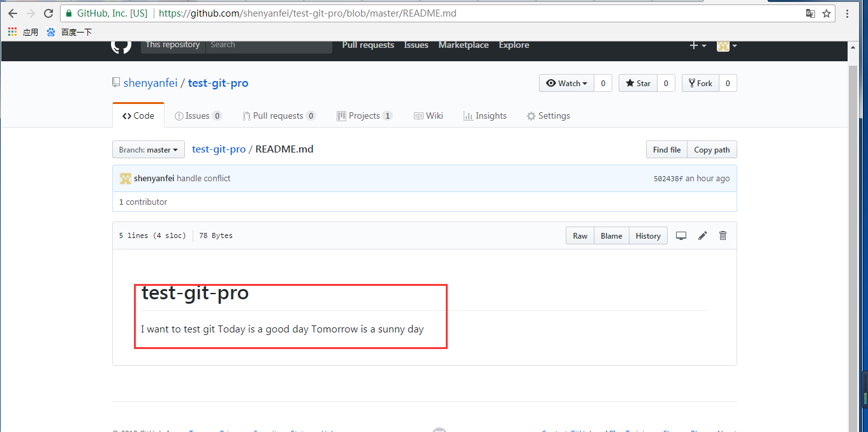
Task: Expand the user avatar profile dropdown
Action: point(727,45)
